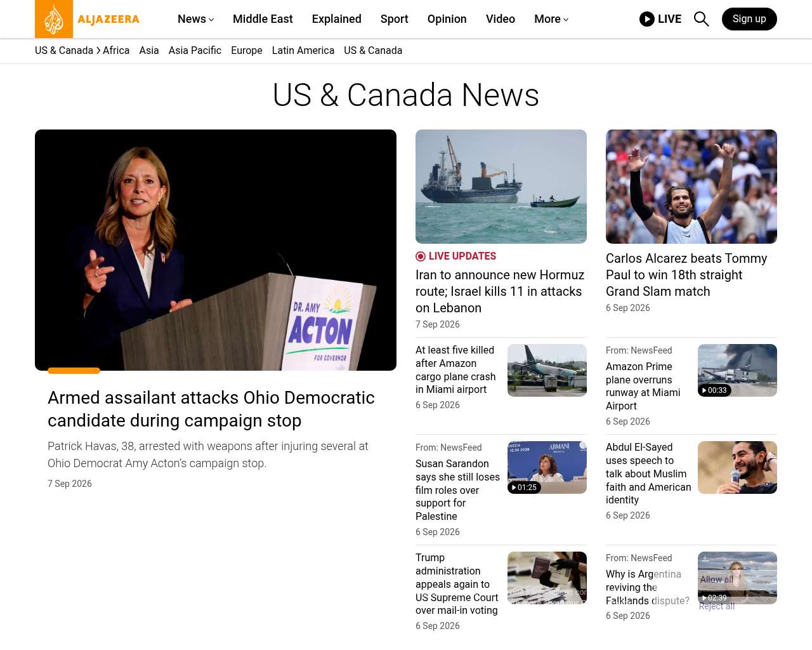Open the Abdul El-Sayed speech article
This screenshot has width=812, height=650.
pos(648,474)
